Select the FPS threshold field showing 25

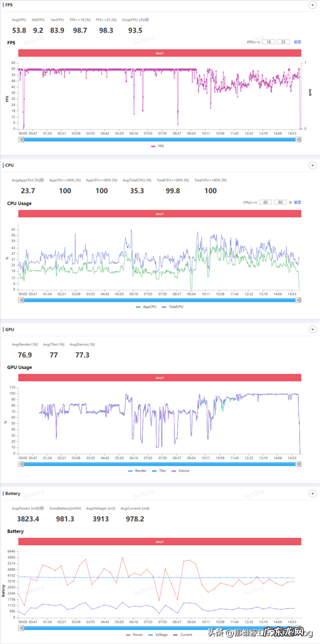point(283,42)
